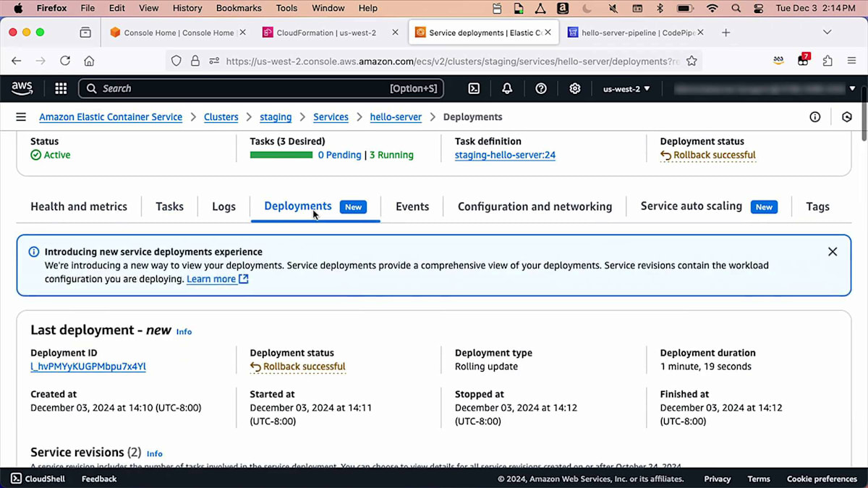
Task: Open macOS Spotlight search
Action: [736, 8]
